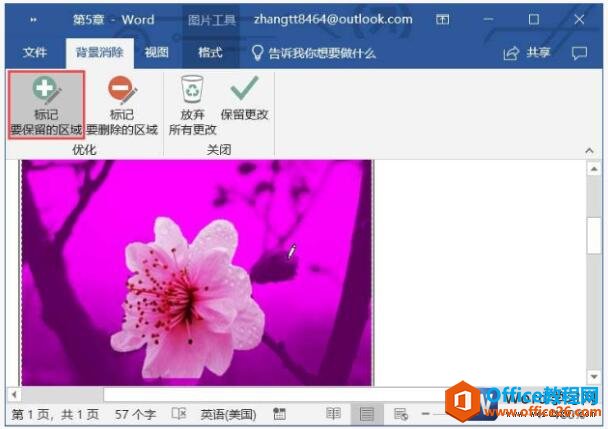The width and height of the screenshot is (608, 429).
Task: Click the word count 57 个字
Action: [135, 415]
